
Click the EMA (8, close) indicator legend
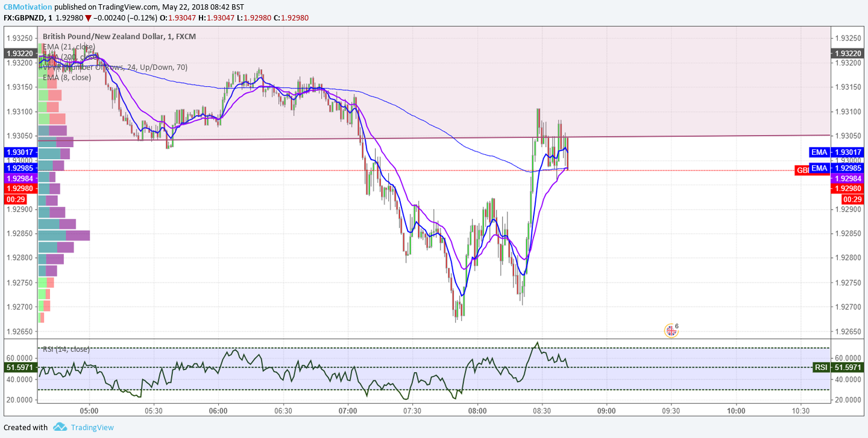tap(67, 77)
